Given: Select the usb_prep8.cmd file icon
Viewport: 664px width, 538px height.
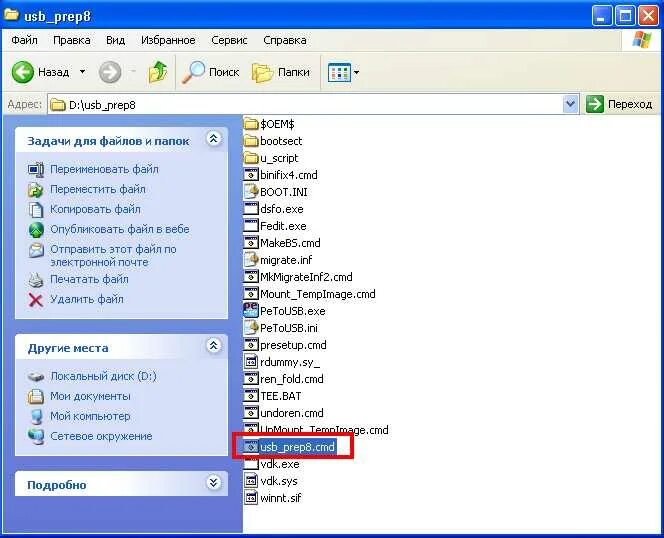Looking at the screenshot, I should click(251, 446).
